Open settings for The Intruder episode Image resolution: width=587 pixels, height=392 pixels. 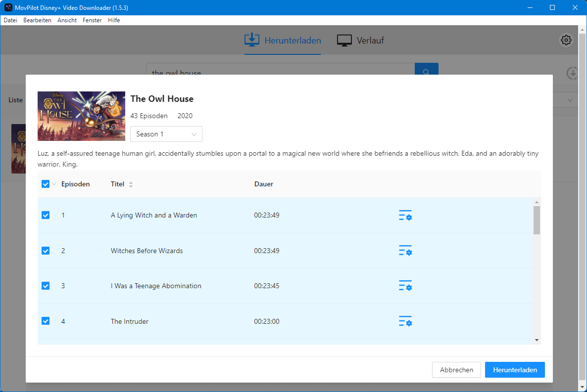[x=405, y=321]
